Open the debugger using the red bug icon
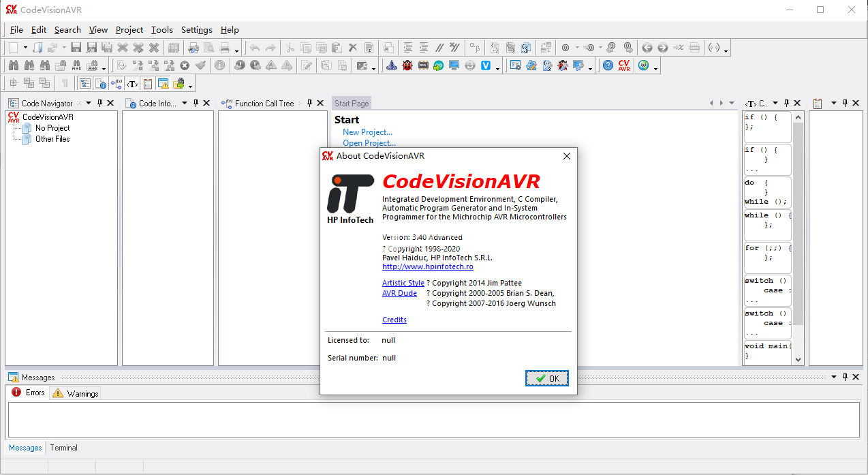 pos(407,65)
